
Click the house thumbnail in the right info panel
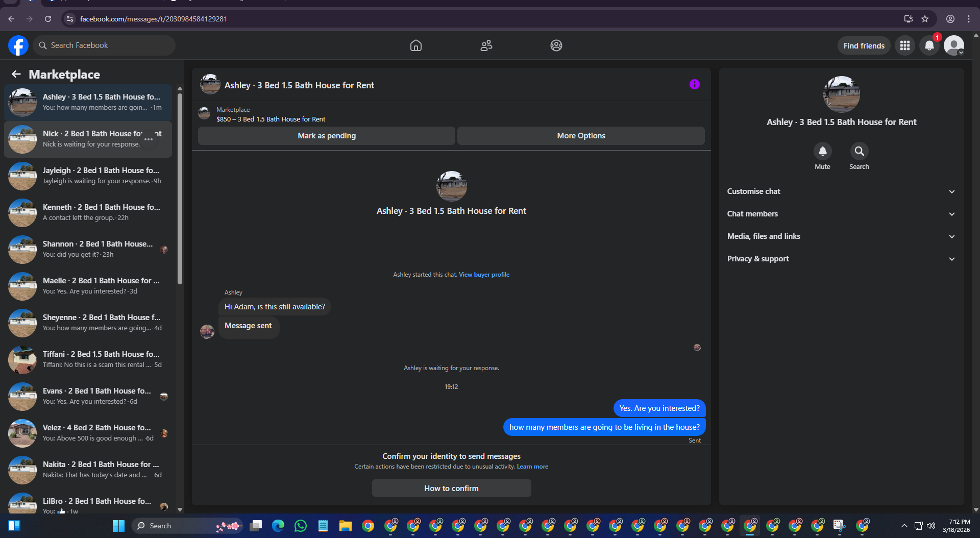pyautogui.click(x=841, y=94)
